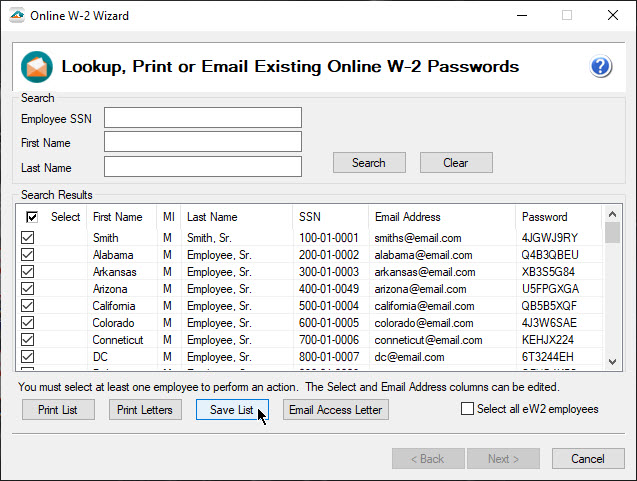This screenshot has width=637, height=481.
Task: Uncheck the Smith row checkbox
Action: (x=28, y=238)
